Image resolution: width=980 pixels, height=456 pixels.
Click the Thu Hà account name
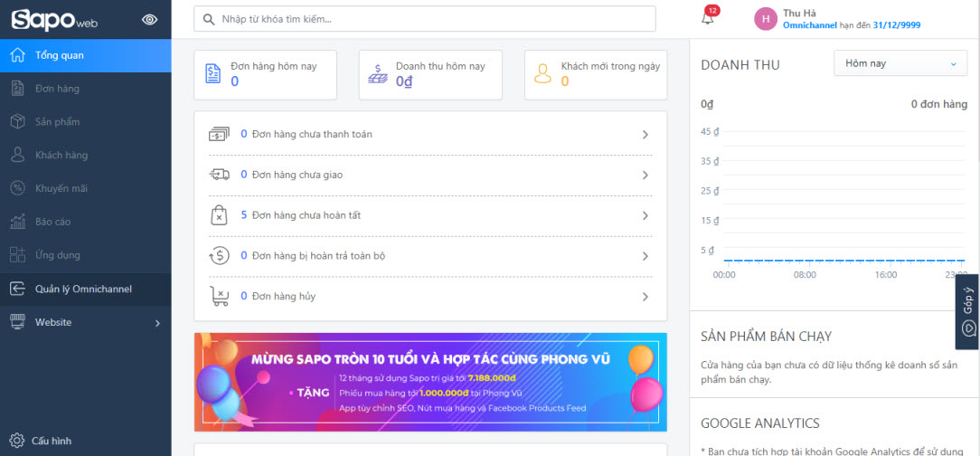pos(799,14)
